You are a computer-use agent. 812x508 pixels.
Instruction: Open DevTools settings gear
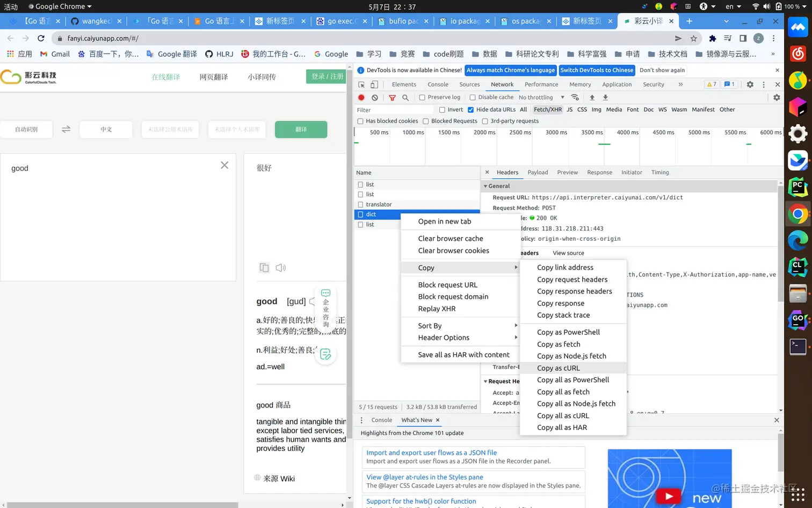750,84
